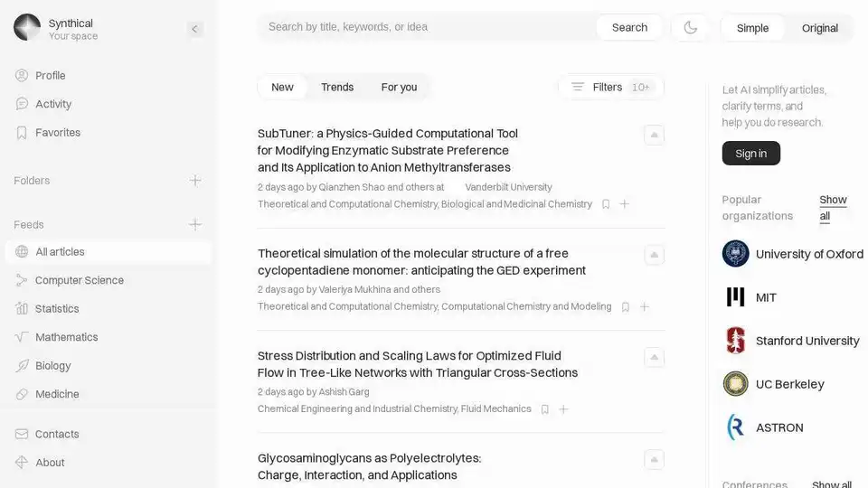Open the Glycosaminoglycans as Polyelectrolytes article

click(369, 466)
